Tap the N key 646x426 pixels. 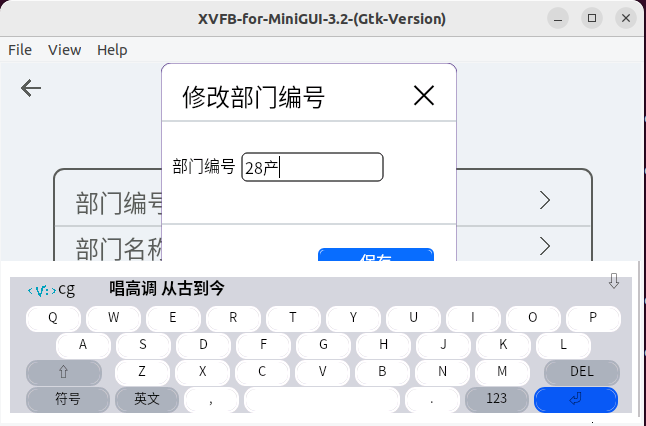tap(442, 372)
